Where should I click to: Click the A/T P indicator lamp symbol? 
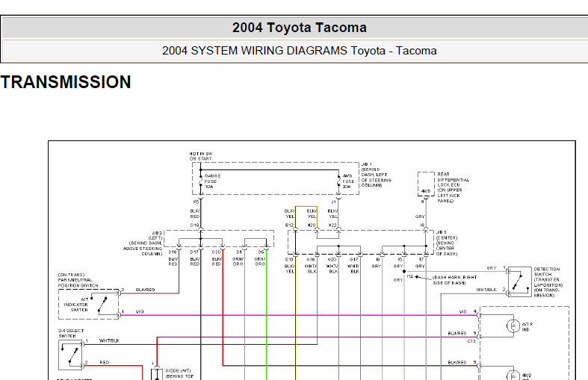click(x=513, y=326)
